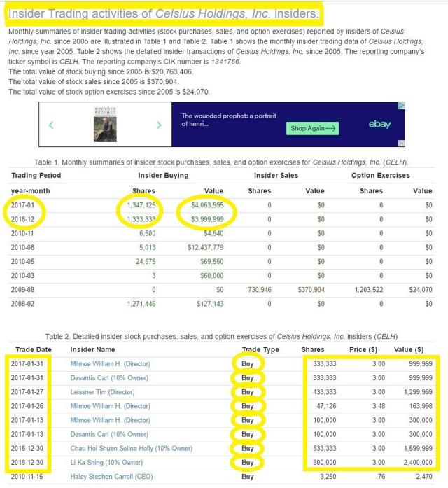The height and width of the screenshot is (488, 448).
Task: Click the 24,575 shares cell
Action: pyautogui.click(x=146, y=261)
